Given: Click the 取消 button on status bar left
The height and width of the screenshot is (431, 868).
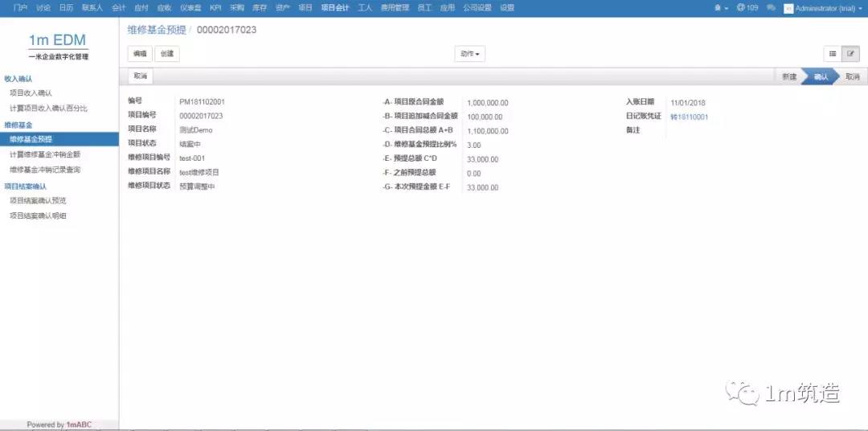Looking at the screenshot, I should 141,76.
